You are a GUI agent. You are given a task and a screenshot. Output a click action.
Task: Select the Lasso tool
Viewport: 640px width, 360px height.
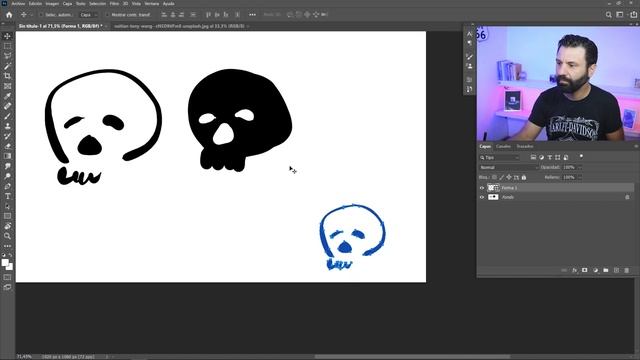(7, 56)
